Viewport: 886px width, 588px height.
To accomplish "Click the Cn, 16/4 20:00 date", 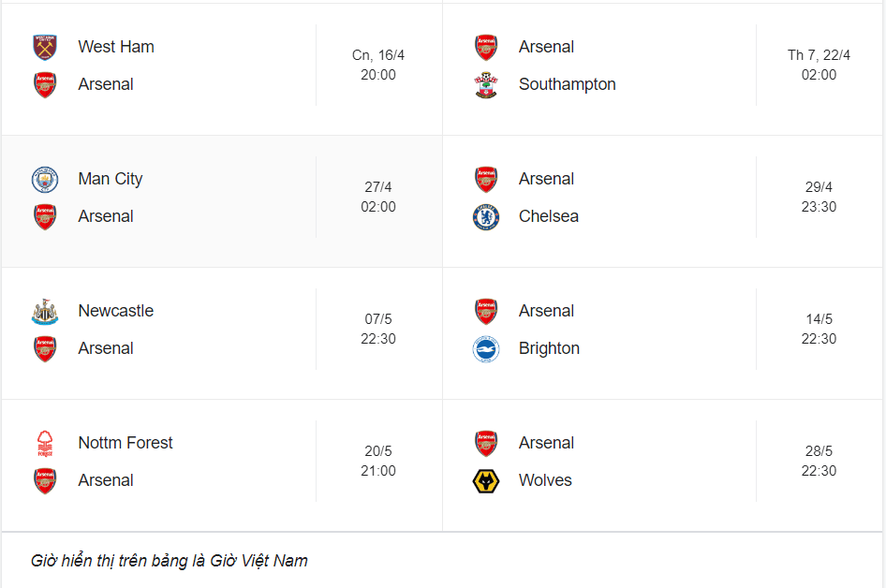I will coord(378,65).
